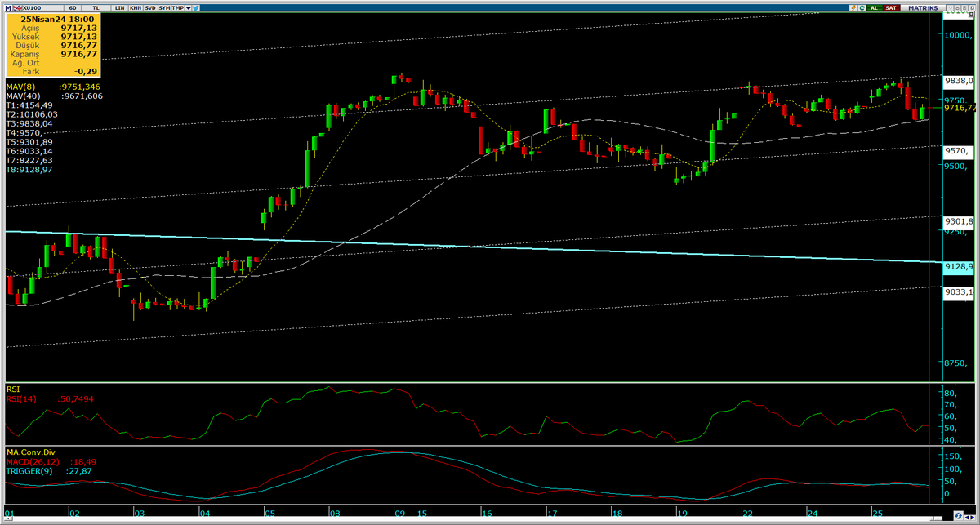Click the Matriks M logo icon
Image resolution: width=980 pixels, height=525 pixels.
pyautogui.click(x=8, y=8)
